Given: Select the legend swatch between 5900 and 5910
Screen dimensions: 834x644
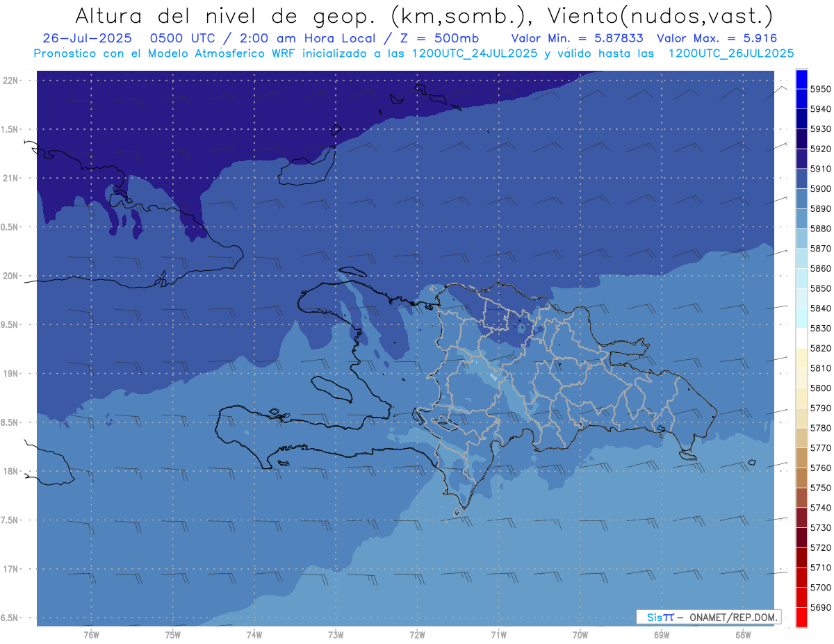Looking at the screenshot, I should (x=801, y=179).
